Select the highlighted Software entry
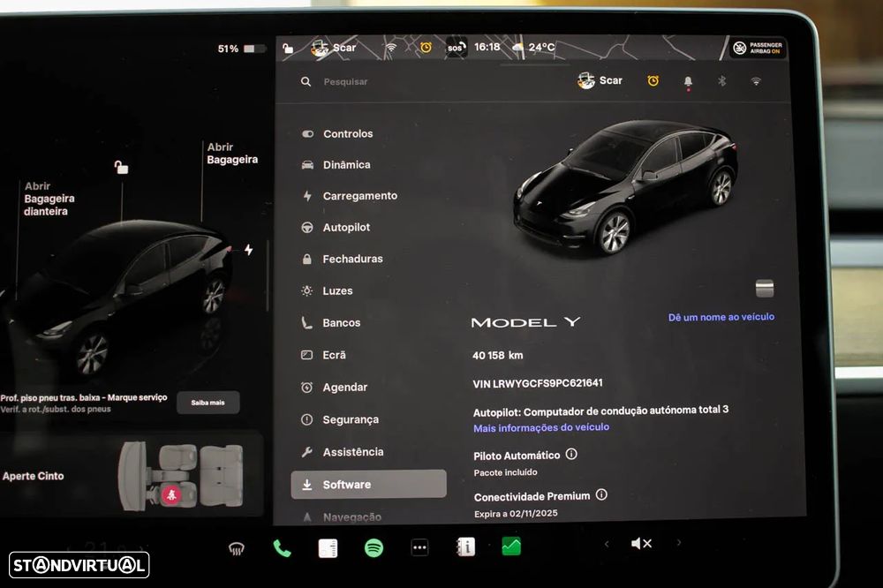Viewport: 883px width, 588px height. [x=369, y=485]
